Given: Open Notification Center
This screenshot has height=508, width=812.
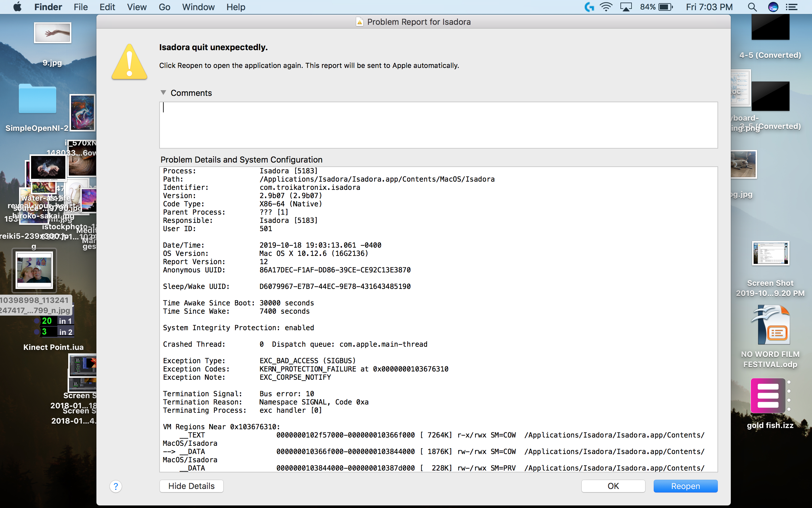Looking at the screenshot, I should [791, 7].
